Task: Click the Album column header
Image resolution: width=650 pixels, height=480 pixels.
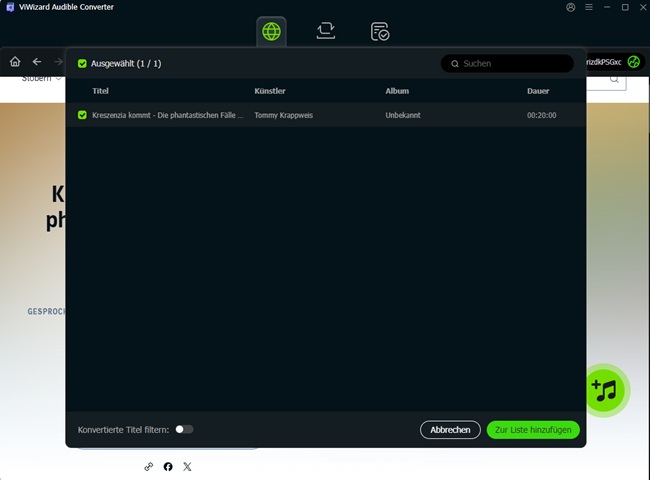Action: point(397,91)
